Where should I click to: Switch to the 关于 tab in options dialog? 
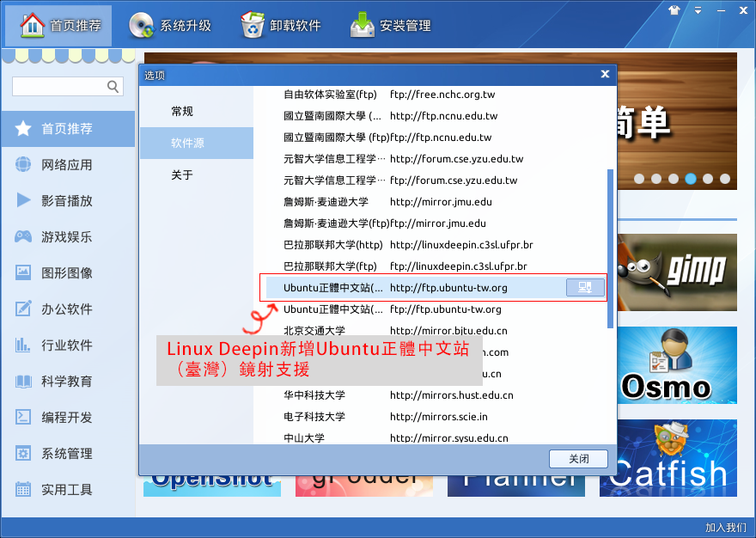click(x=197, y=174)
